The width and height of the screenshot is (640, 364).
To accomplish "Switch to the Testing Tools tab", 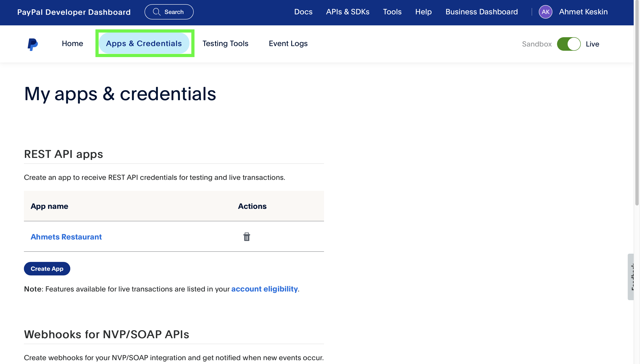I will 225,44.
